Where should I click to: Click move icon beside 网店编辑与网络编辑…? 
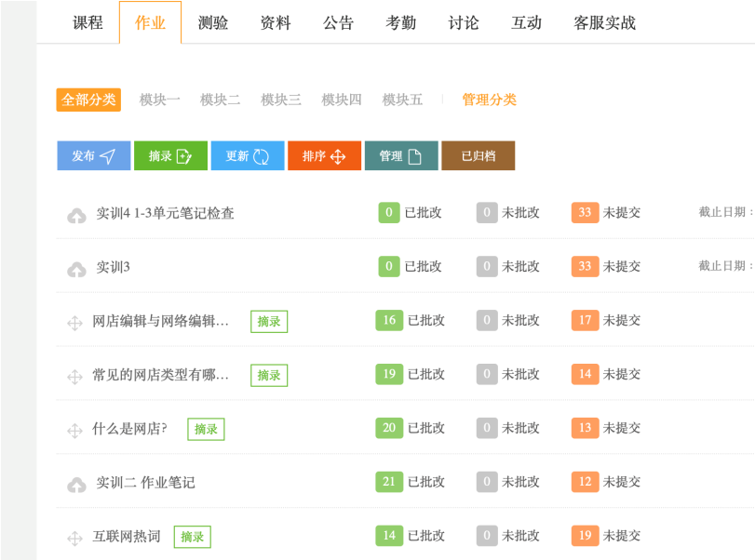coord(74,322)
